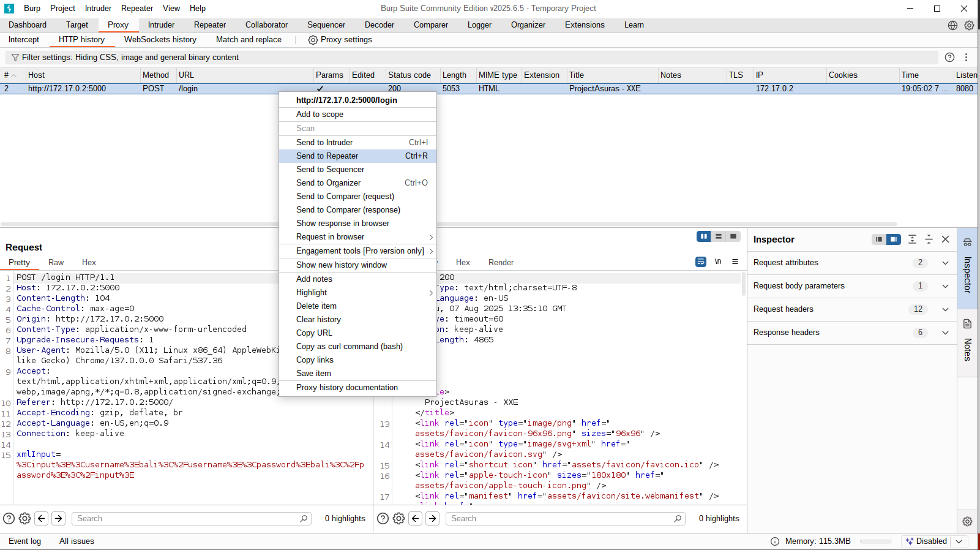Click the response Search field
Viewport: 980px width, 550px height.
click(566, 519)
